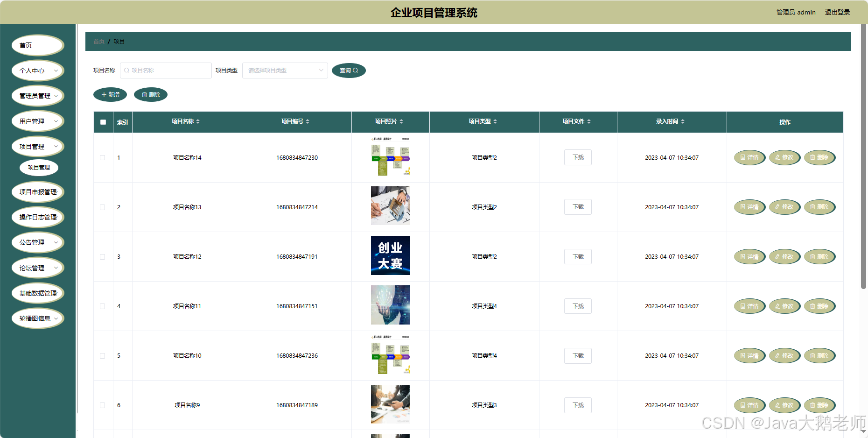Open 详情 for 项目名称12
This screenshot has height=438, width=868.
pos(749,257)
